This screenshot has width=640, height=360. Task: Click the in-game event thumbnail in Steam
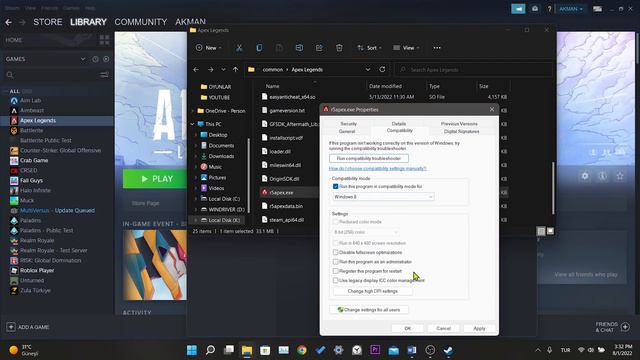155,265
